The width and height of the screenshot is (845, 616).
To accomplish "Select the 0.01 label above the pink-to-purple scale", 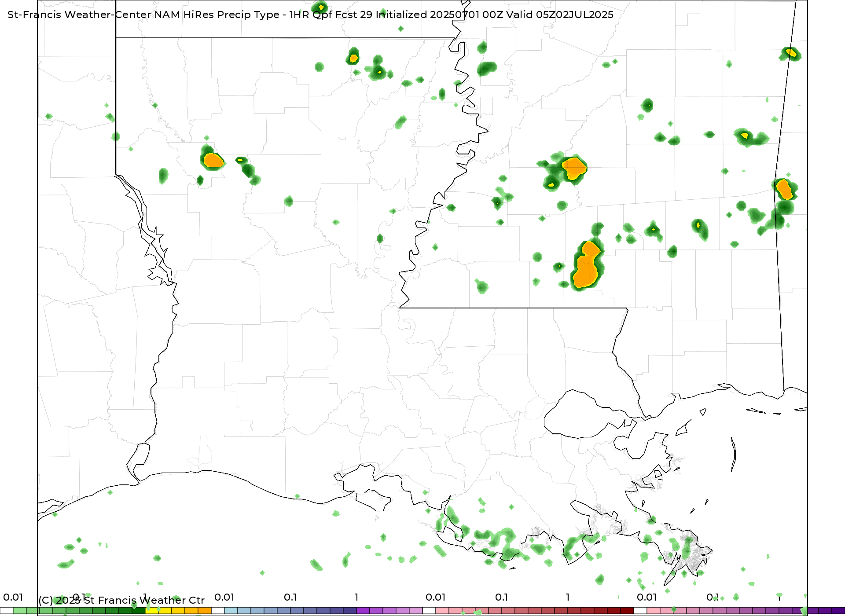I will 647,597.
